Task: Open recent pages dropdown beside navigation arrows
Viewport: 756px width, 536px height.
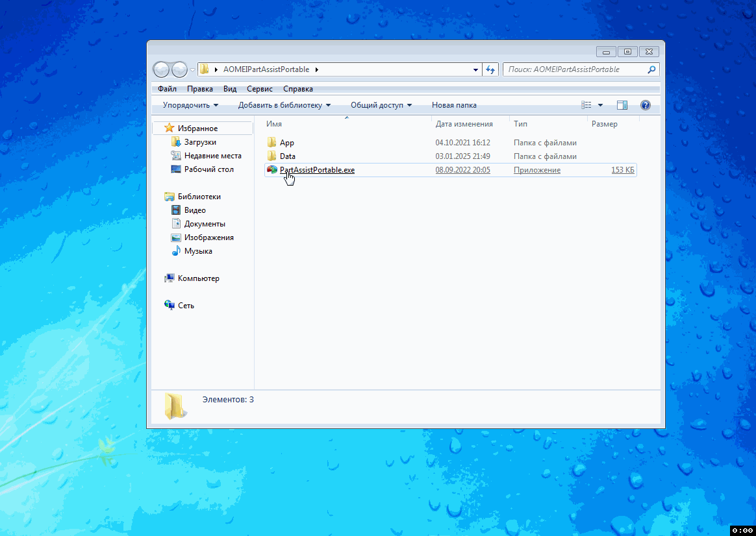Action: click(192, 70)
